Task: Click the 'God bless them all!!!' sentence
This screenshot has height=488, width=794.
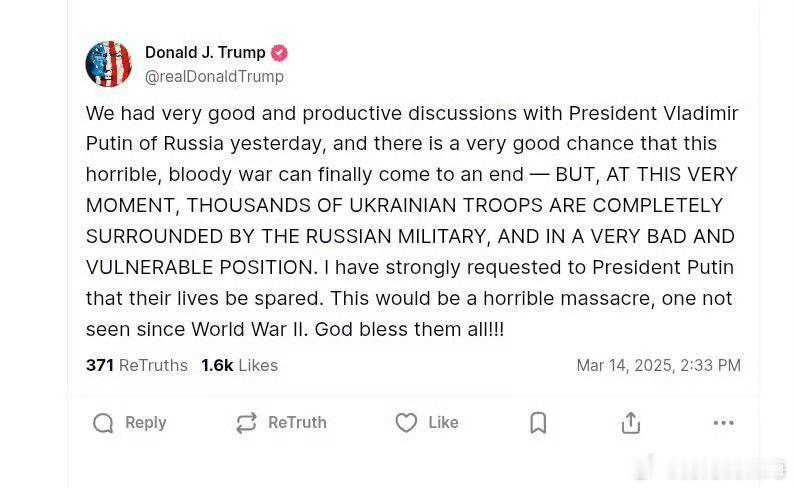Action: click(409, 330)
